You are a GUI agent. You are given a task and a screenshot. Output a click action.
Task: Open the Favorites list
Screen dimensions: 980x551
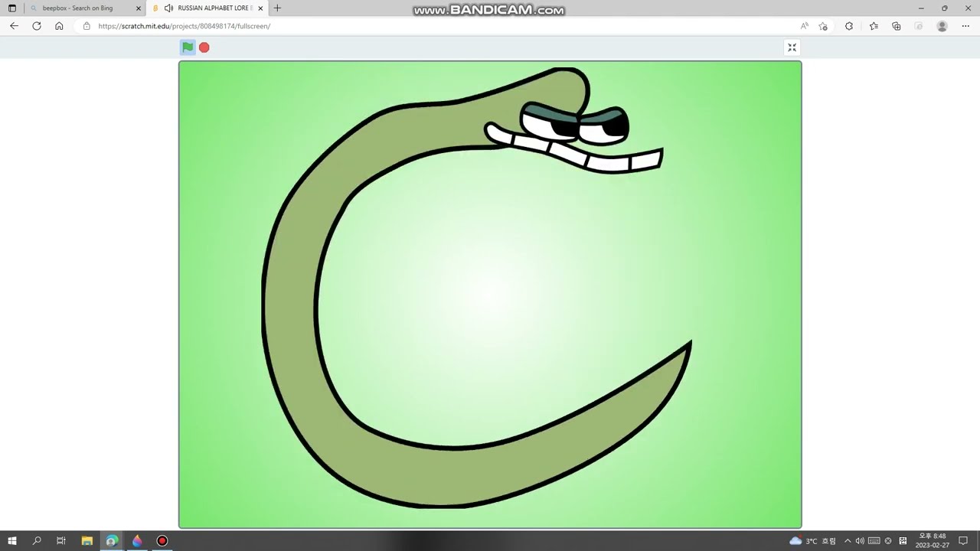click(874, 26)
